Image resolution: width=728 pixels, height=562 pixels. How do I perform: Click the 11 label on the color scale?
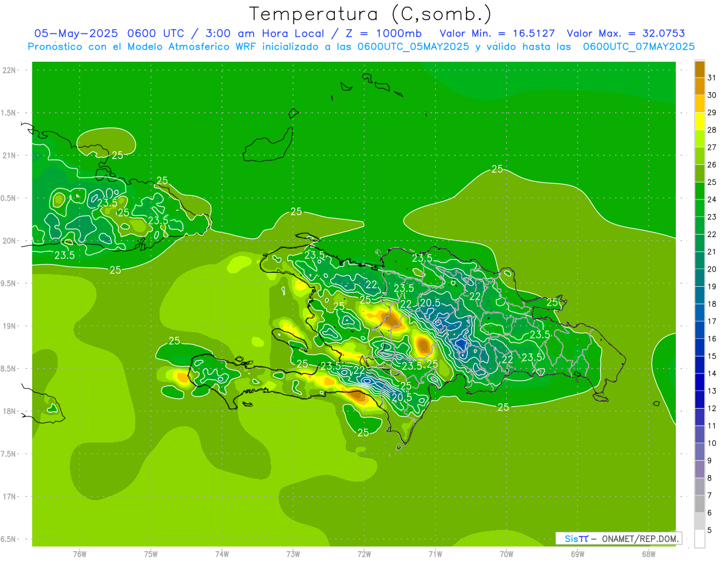[712, 426]
